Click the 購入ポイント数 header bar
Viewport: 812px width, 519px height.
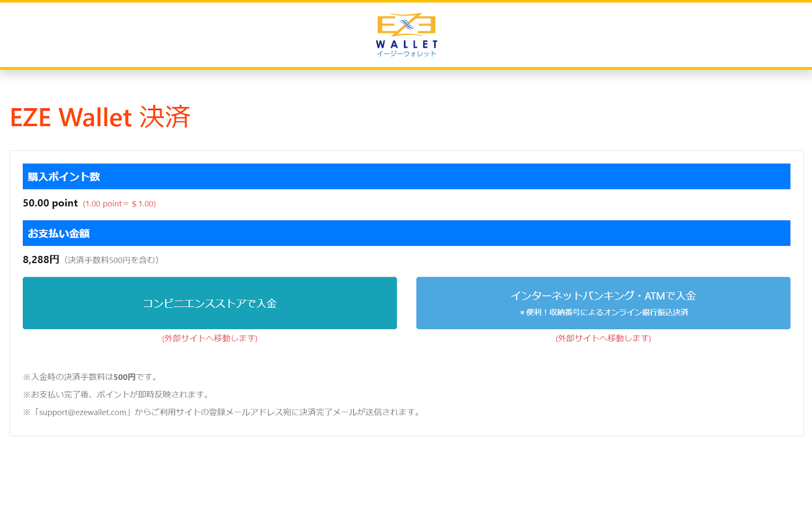coord(407,177)
